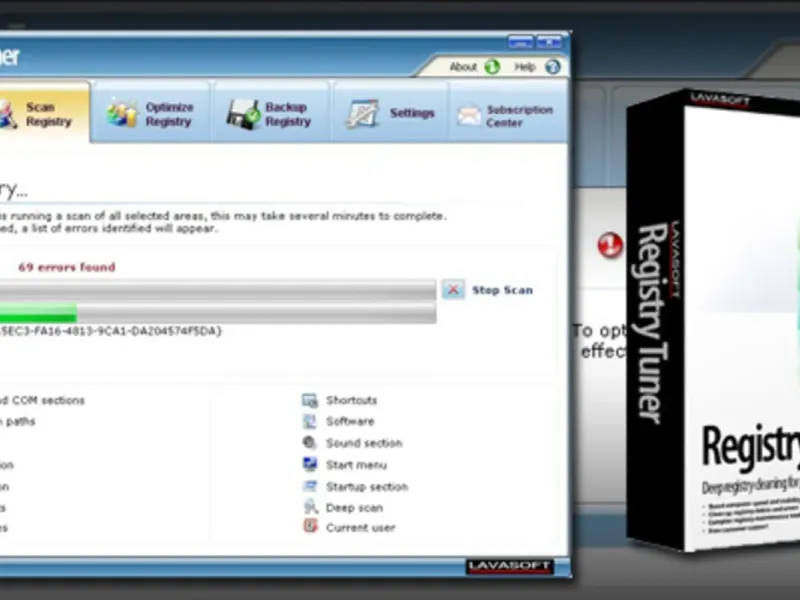Select the Sound section text label
The height and width of the screenshot is (600, 800).
(x=364, y=443)
